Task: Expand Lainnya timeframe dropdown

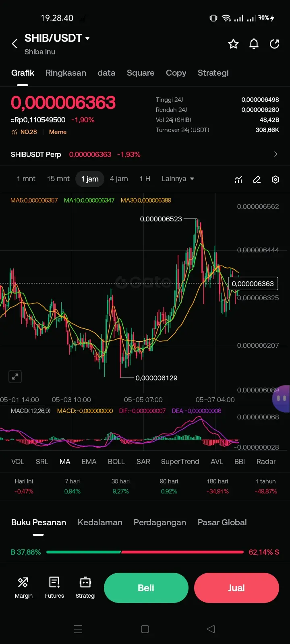Action: tap(178, 179)
